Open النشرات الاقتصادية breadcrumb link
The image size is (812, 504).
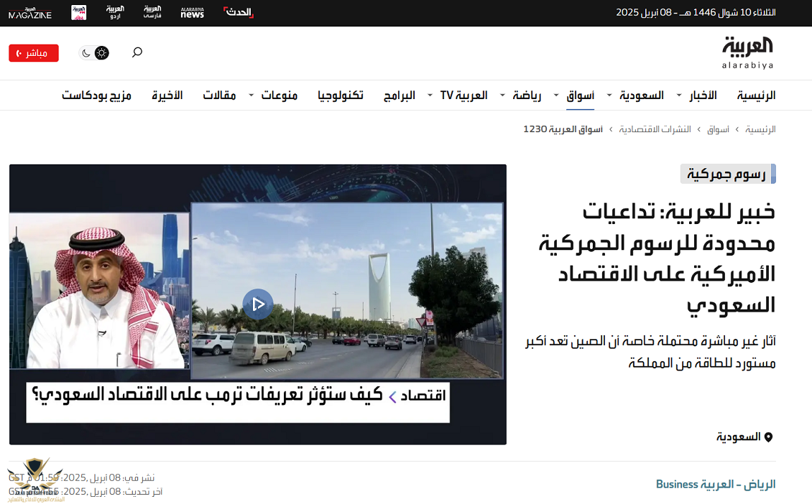655,129
